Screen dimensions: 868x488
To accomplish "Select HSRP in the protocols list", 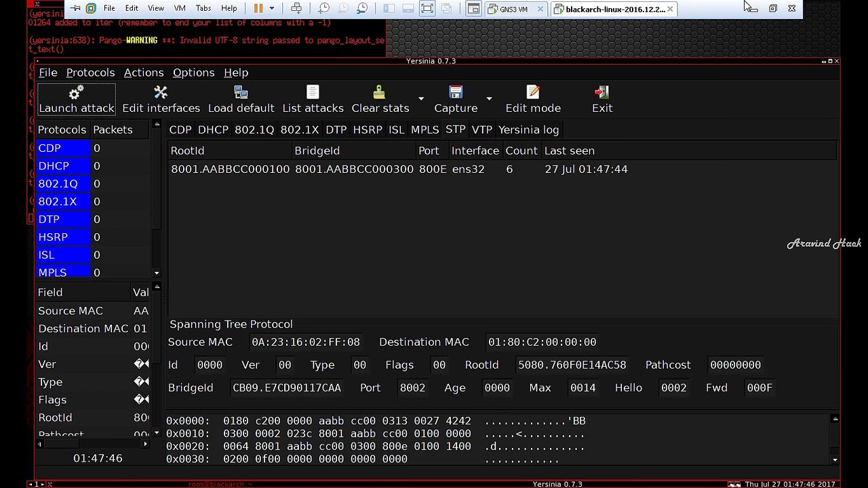I will click(x=63, y=237).
